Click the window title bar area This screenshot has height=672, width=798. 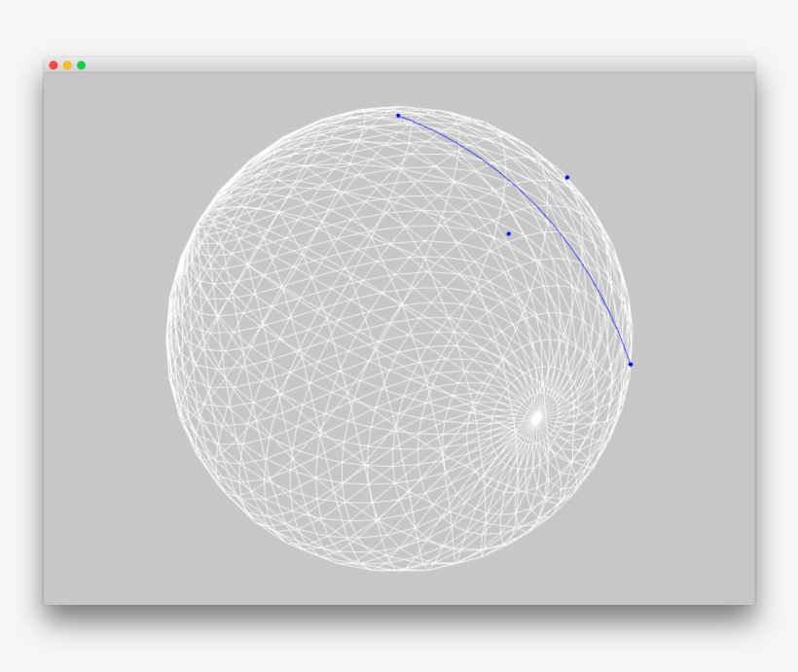pos(389,64)
